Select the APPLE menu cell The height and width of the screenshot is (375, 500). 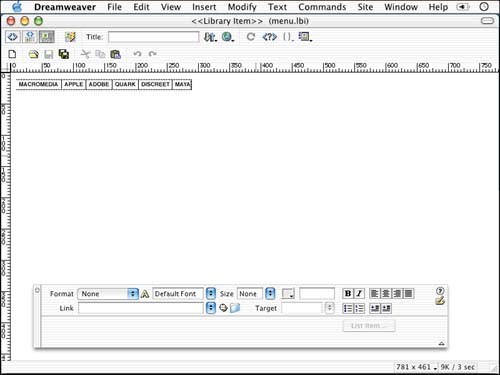tap(74, 84)
